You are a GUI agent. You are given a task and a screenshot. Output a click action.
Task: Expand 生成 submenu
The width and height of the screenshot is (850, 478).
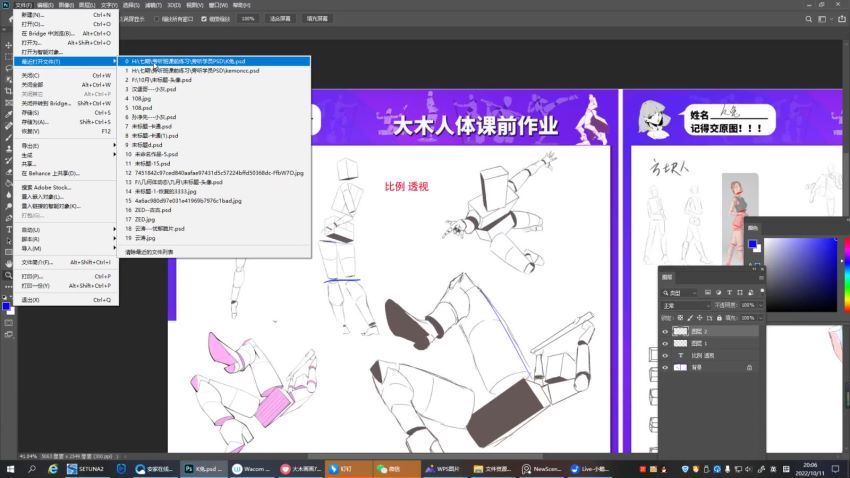(66, 155)
